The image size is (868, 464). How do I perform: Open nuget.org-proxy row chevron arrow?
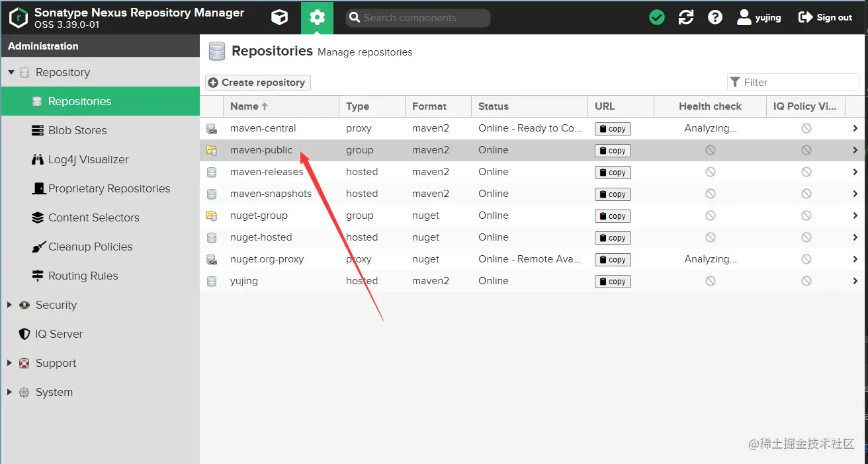tap(855, 259)
